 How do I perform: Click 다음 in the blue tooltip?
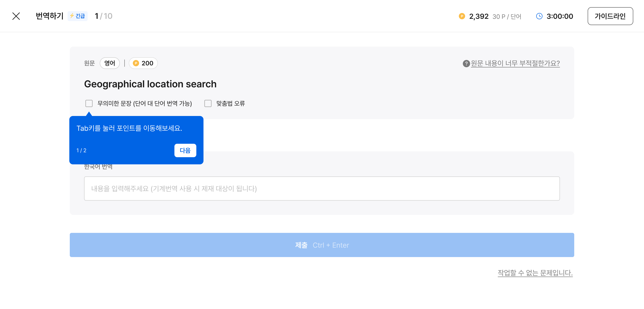pyautogui.click(x=185, y=150)
